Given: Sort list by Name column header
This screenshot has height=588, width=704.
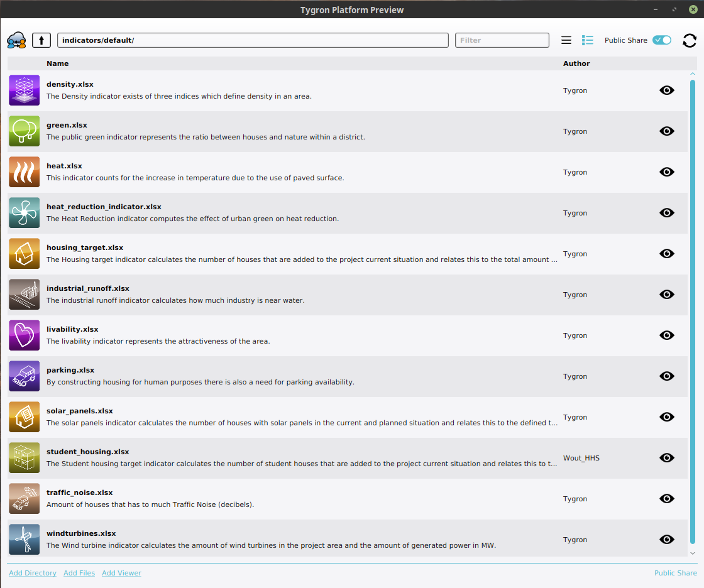Looking at the screenshot, I should (x=58, y=63).
